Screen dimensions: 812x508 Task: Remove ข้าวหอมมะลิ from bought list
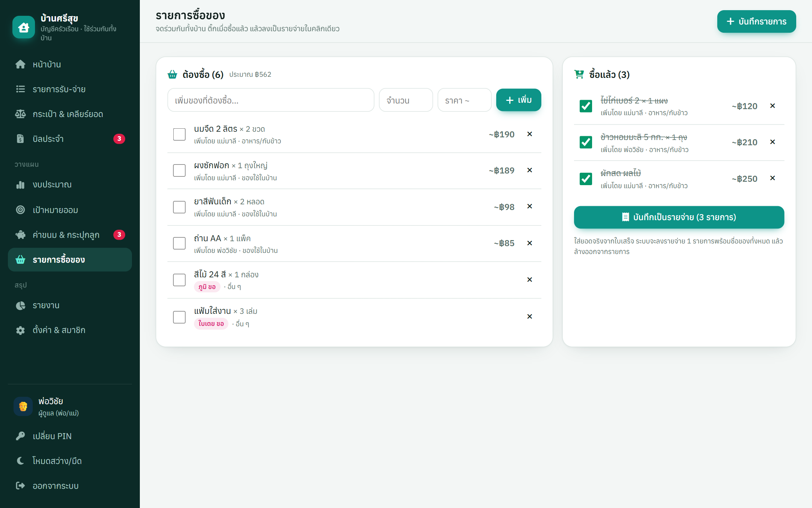click(773, 142)
